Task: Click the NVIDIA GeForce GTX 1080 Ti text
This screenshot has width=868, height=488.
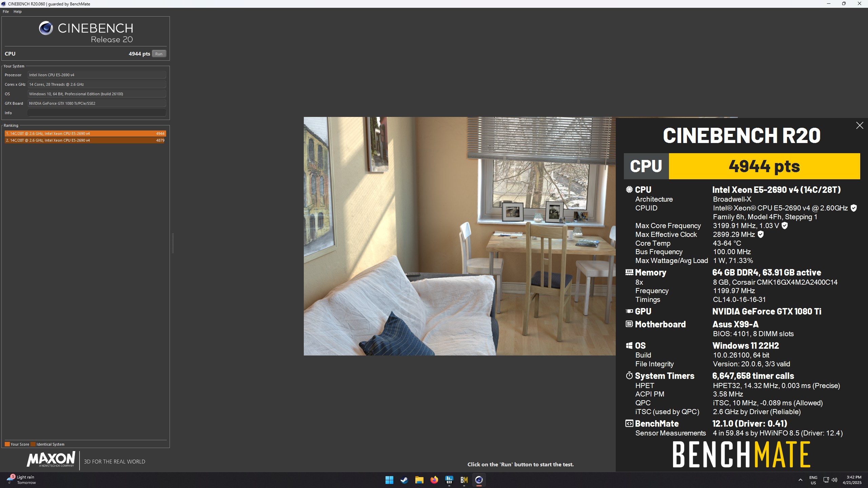Action: [767, 311]
